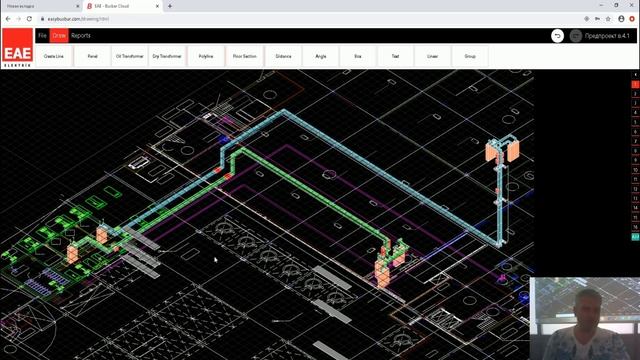Select floor 10 in side list
This screenshot has height=360, width=640.
(x=635, y=170)
